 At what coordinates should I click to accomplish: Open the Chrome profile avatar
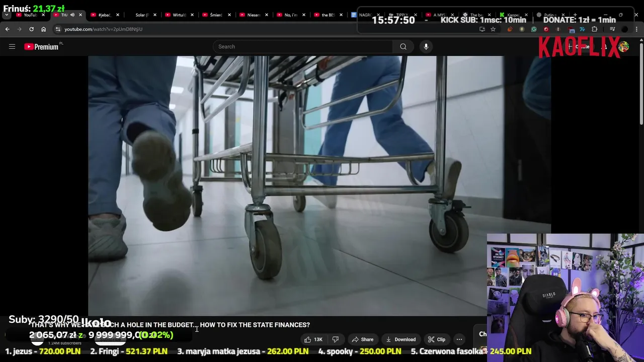pyautogui.click(x=625, y=29)
